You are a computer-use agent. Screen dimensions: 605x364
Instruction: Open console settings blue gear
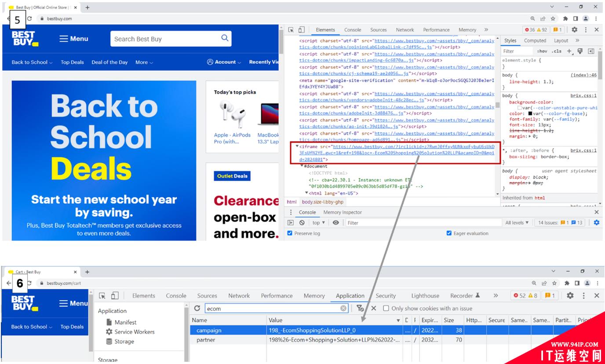[596, 223]
